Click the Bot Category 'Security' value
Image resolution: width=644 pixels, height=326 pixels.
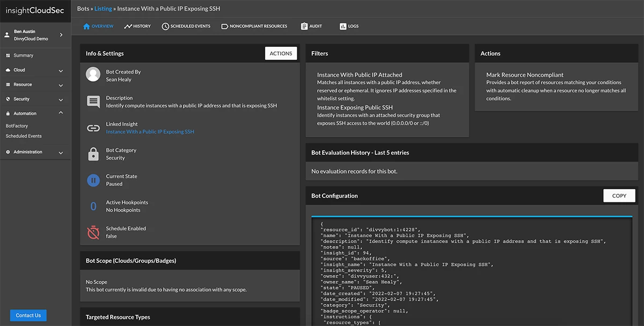coord(115,158)
